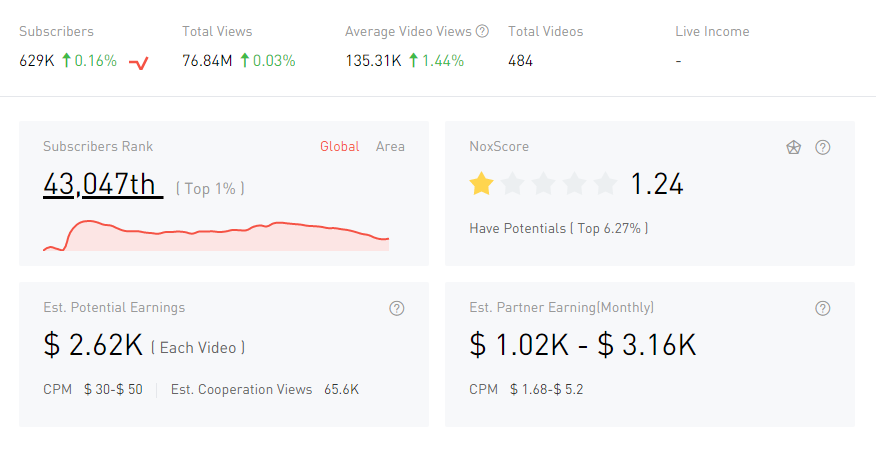Switch to the Area rank tab

[x=390, y=146]
